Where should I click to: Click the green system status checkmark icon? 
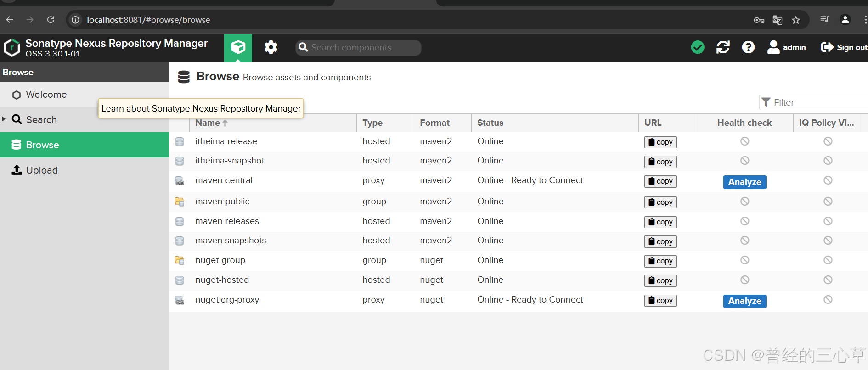pyautogui.click(x=698, y=47)
